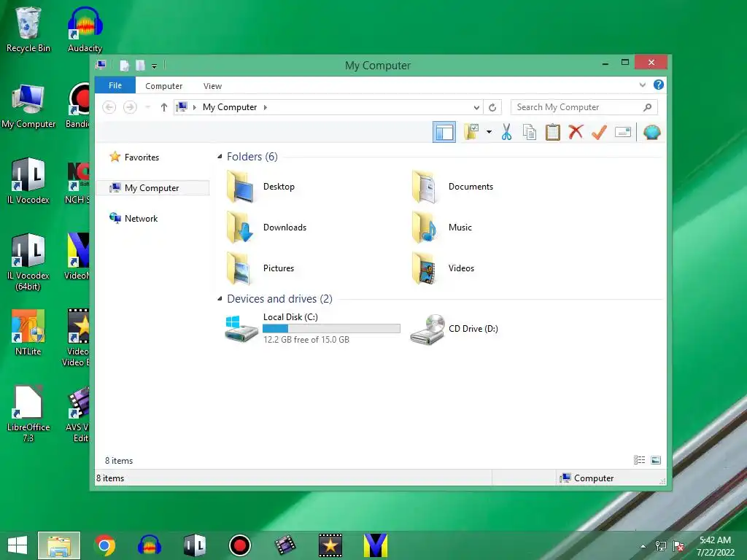747x560 pixels.
Task: Select the Audacity desktop shortcut
Action: coord(85,30)
